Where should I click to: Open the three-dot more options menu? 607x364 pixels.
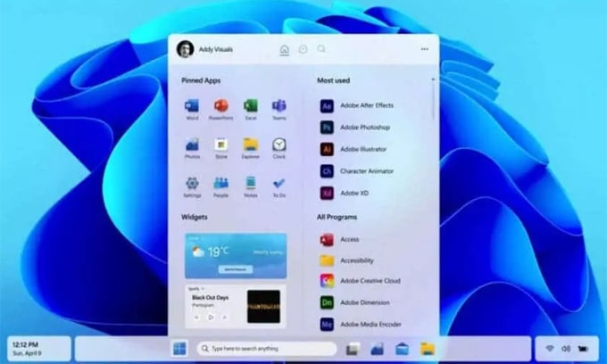pyautogui.click(x=425, y=49)
